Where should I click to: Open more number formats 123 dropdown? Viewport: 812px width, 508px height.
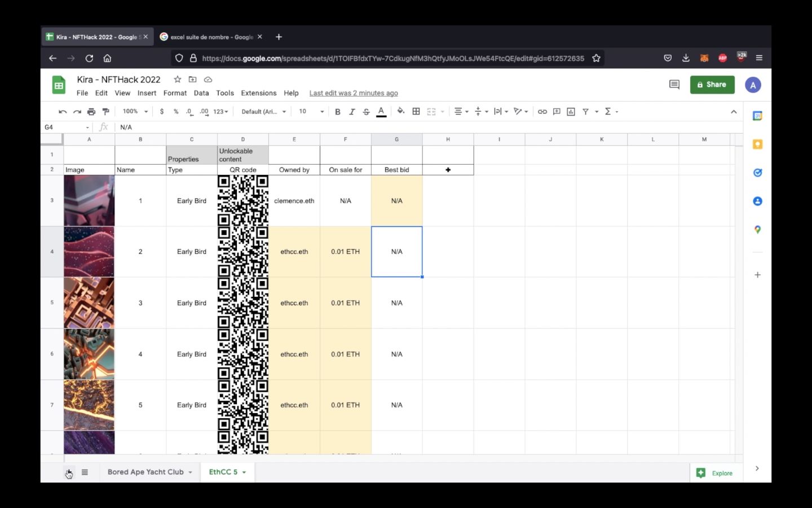point(221,112)
